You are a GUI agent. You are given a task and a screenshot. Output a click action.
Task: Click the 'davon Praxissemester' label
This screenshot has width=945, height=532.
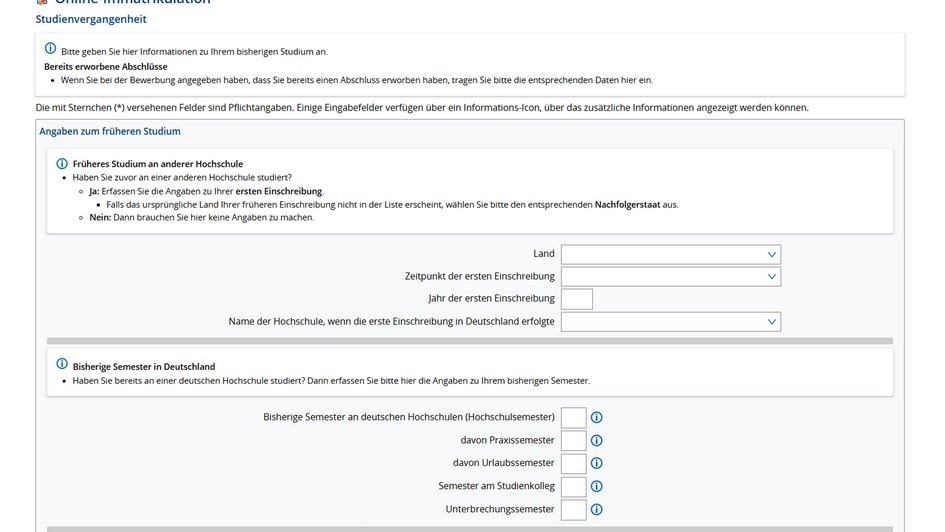pos(507,440)
